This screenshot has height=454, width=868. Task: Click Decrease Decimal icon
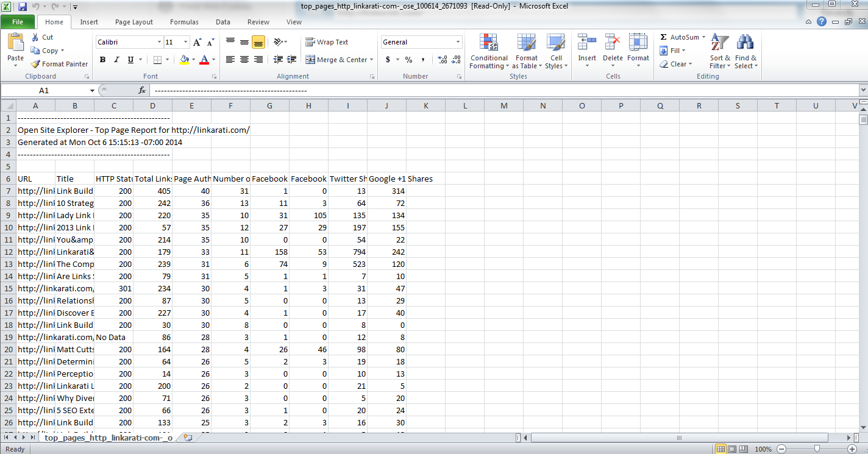coord(457,60)
